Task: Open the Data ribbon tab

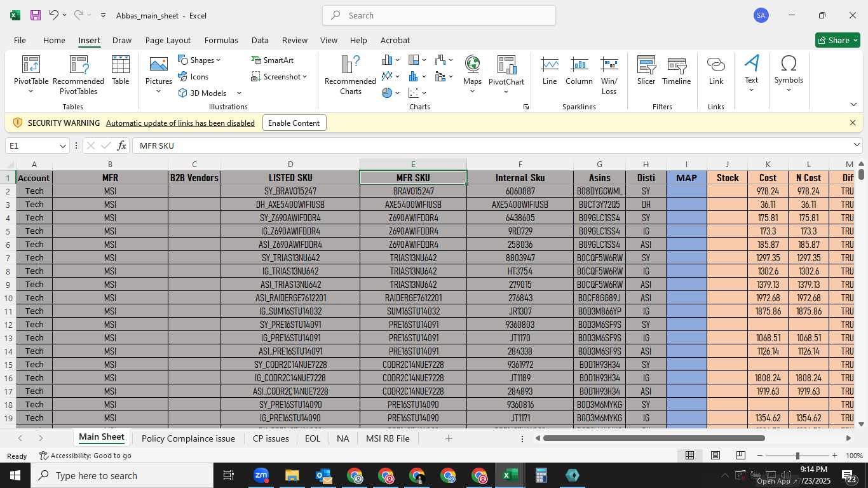Action: [x=260, y=40]
